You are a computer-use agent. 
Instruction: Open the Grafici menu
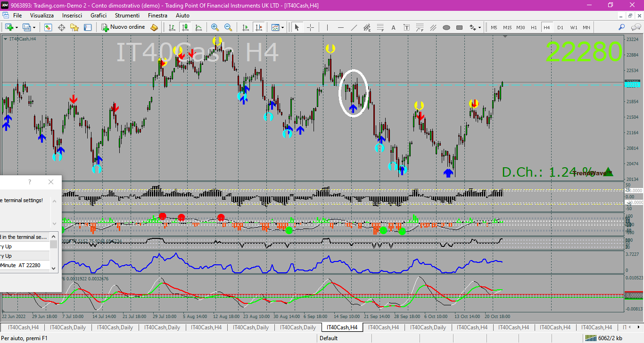click(99, 16)
